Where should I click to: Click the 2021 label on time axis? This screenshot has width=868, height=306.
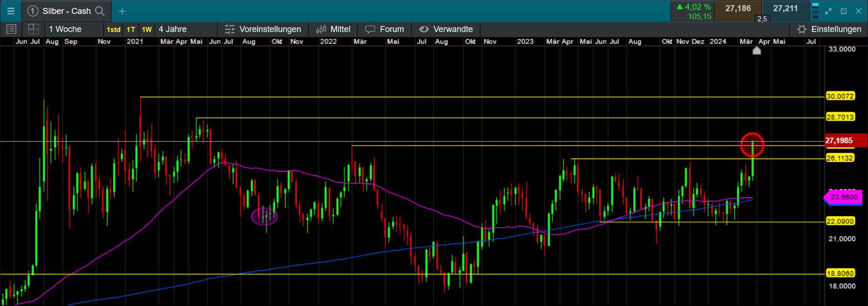[x=135, y=42]
